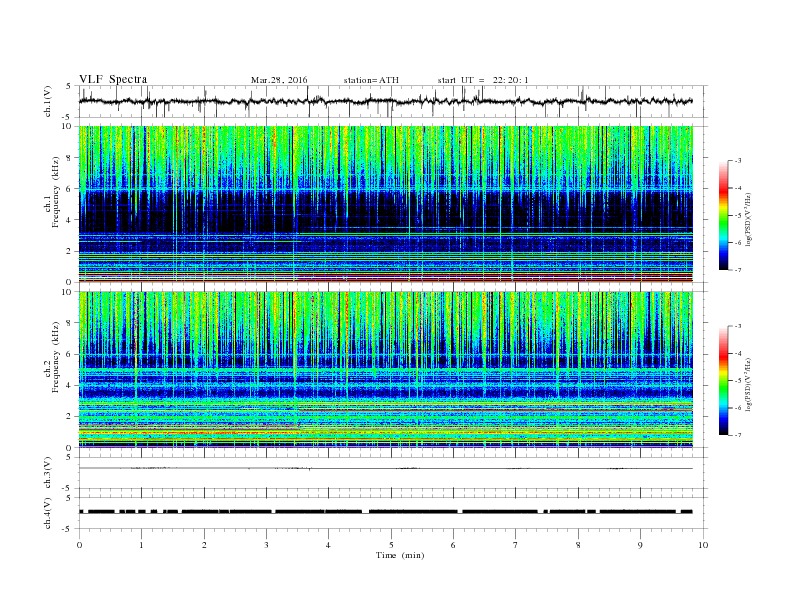
Task: Select the "Mar.28, 2016" date text
Action: 279,80
